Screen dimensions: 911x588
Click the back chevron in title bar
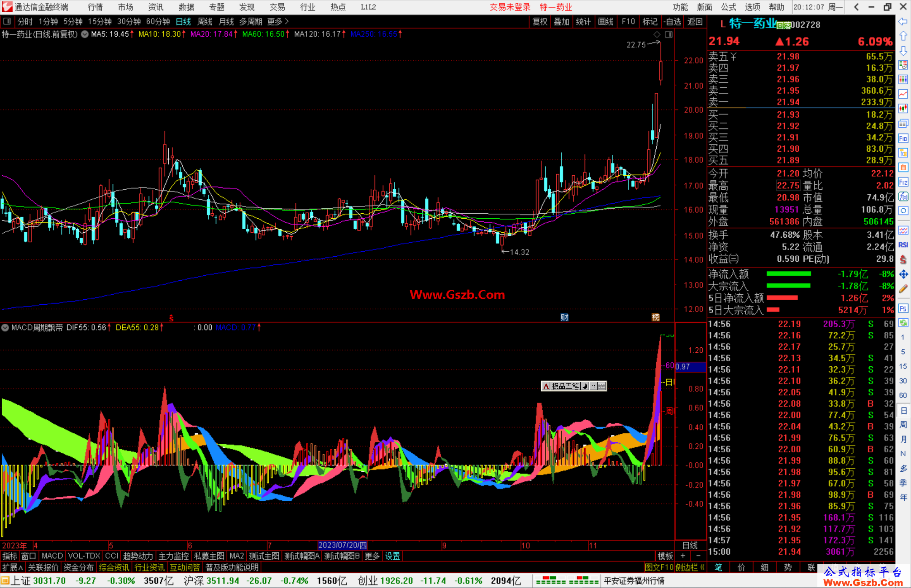click(856, 7)
